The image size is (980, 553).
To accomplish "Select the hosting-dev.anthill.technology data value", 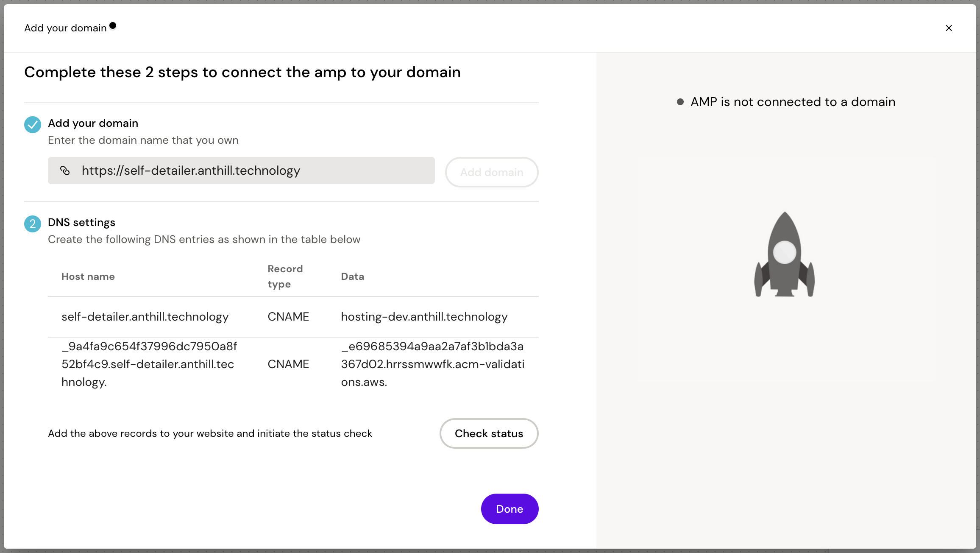I will (424, 317).
